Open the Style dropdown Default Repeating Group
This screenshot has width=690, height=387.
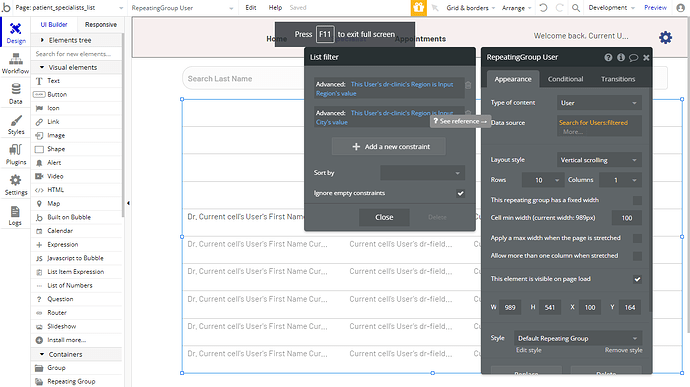point(577,339)
